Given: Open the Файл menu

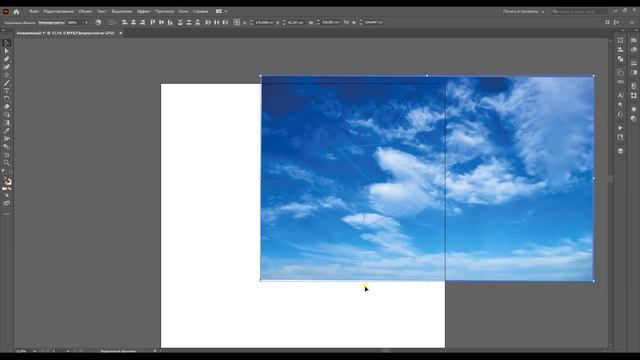Looking at the screenshot, I should pos(34,11).
